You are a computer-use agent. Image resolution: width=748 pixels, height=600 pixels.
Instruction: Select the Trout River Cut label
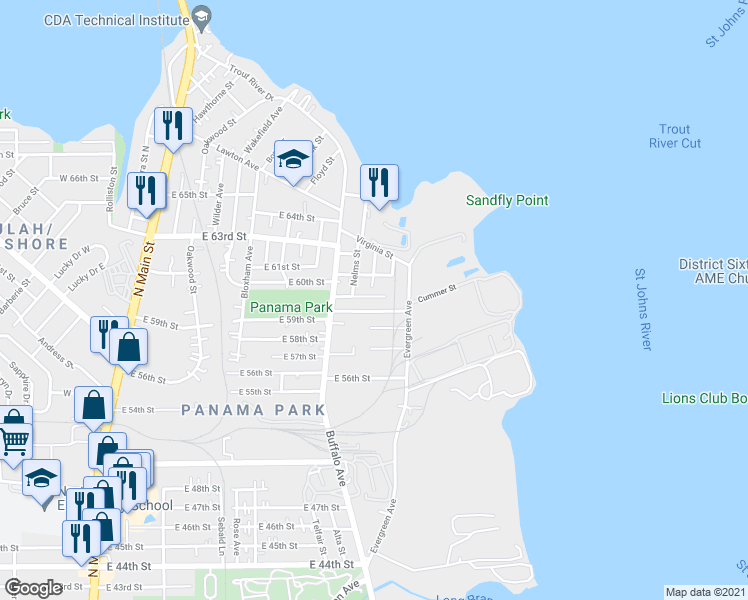point(675,136)
